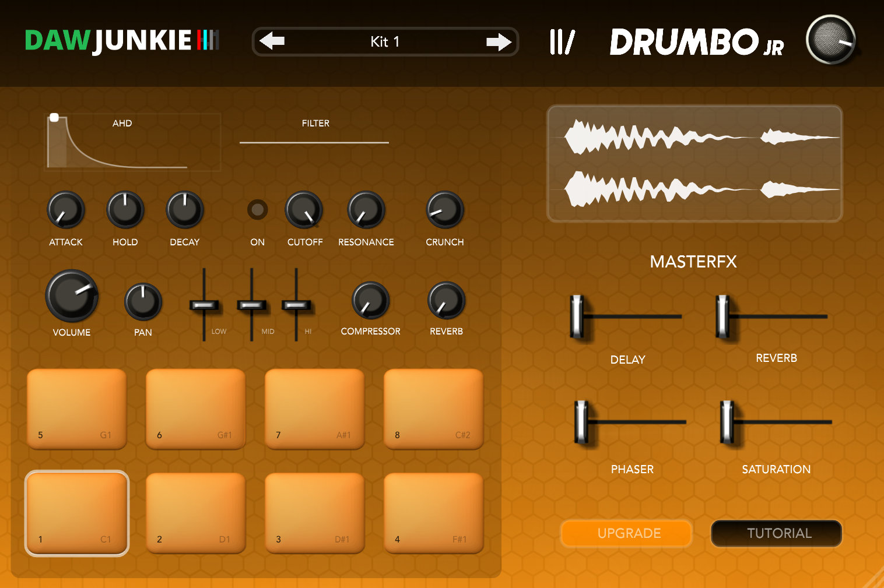Image resolution: width=884 pixels, height=588 pixels.
Task: Click the orange UPGRADE button
Action: pos(627,533)
